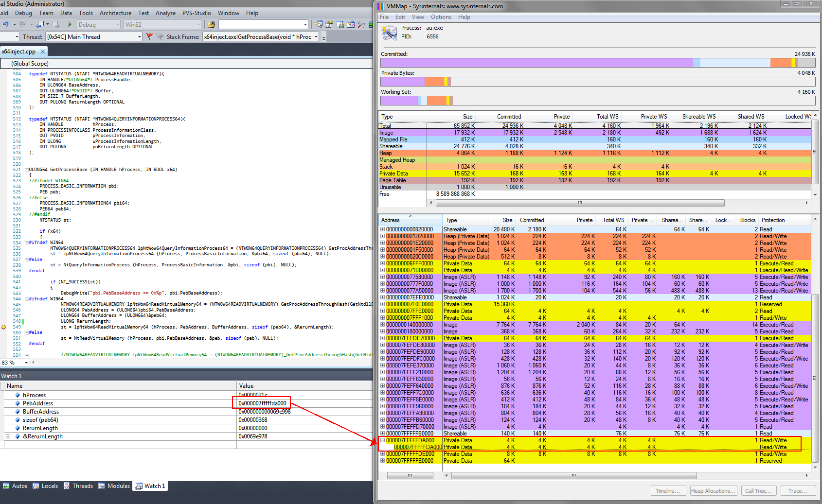Open the Debug configuration dropdown
Viewport: 822px width, 504px height.
click(117, 24)
